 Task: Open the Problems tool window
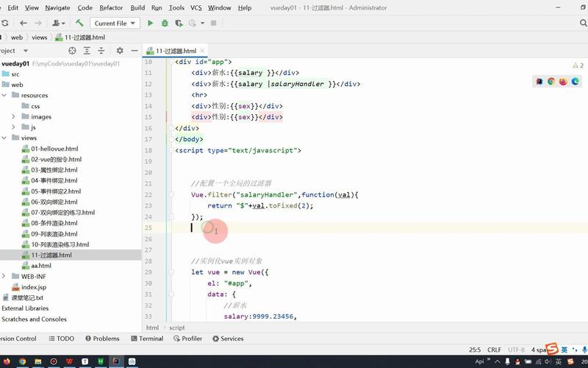tap(102, 339)
